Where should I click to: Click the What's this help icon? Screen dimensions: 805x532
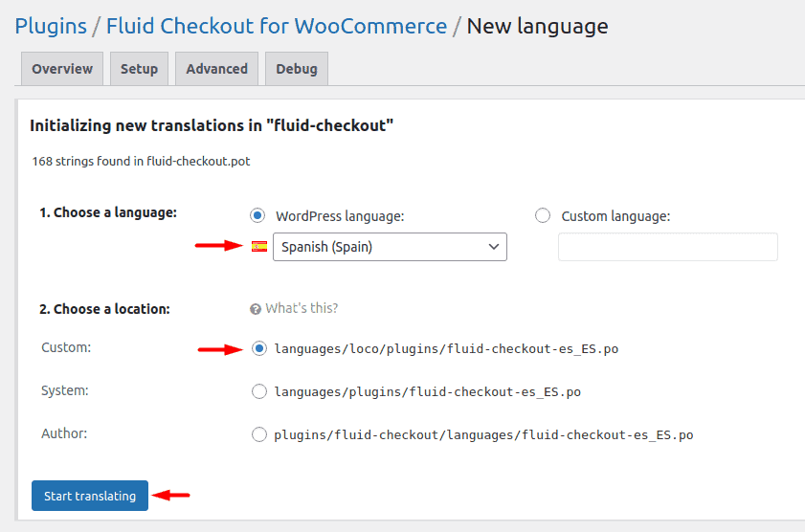(x=256, y=309)
